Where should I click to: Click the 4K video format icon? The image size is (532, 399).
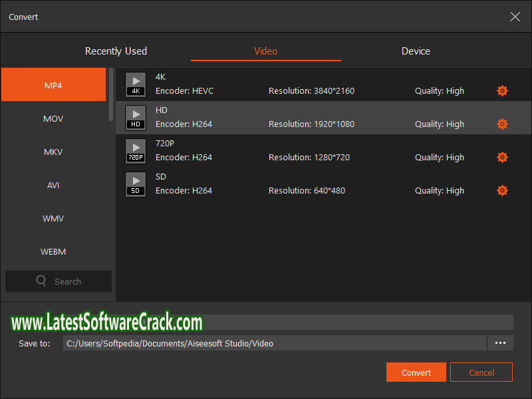pyautogui.click(x=136, y=84)
